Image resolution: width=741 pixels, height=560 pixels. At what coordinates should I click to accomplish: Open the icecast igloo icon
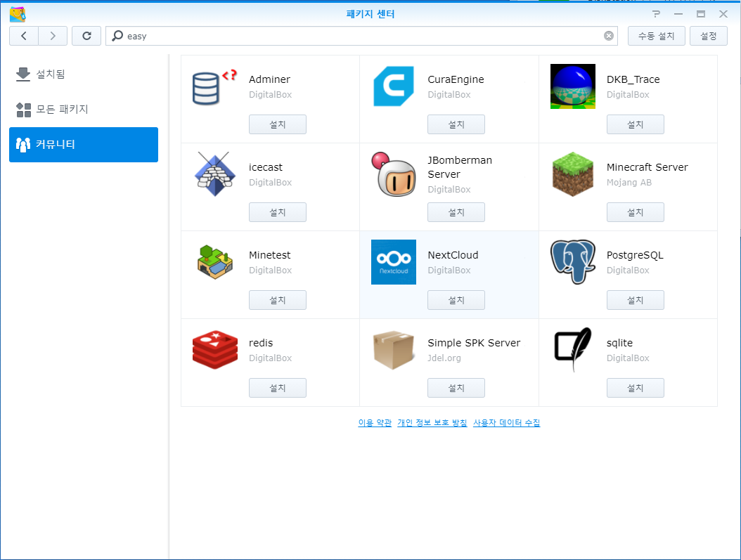[215, 174]
